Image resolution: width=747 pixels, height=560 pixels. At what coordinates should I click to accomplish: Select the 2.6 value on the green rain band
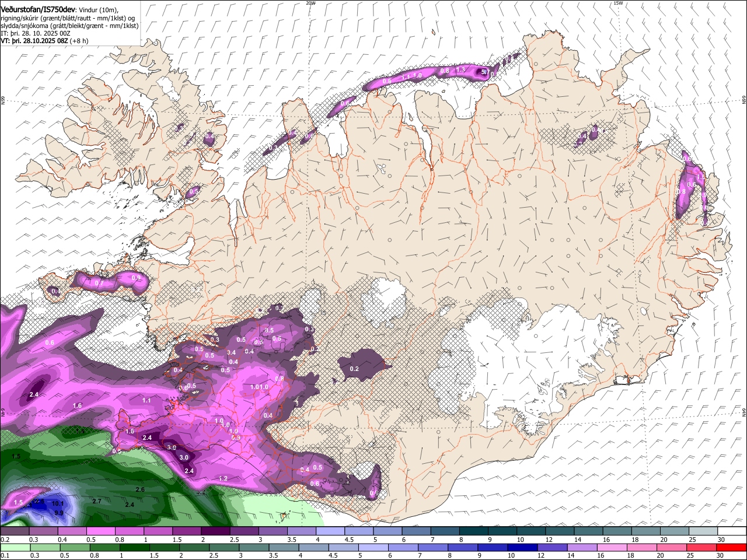[x=140, y=489]
